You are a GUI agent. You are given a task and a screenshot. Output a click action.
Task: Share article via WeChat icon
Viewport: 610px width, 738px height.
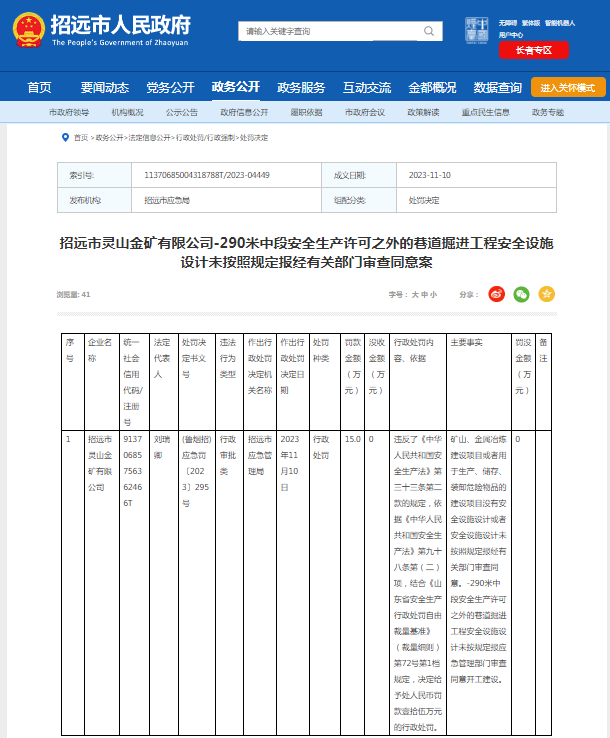tap(521, 294)
